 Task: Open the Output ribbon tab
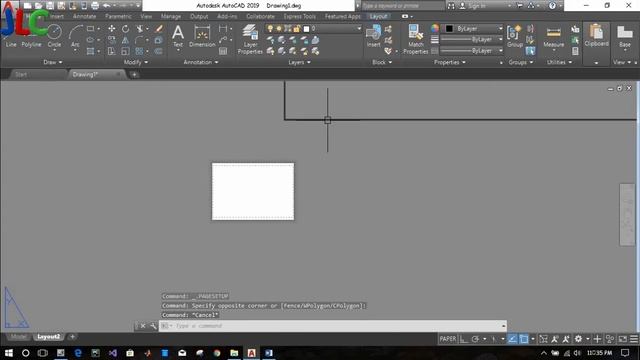[199, 16]
